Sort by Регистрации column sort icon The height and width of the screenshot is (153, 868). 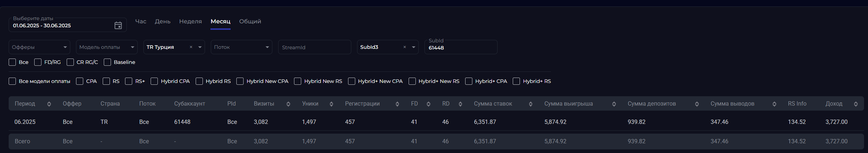click(397, 104)
